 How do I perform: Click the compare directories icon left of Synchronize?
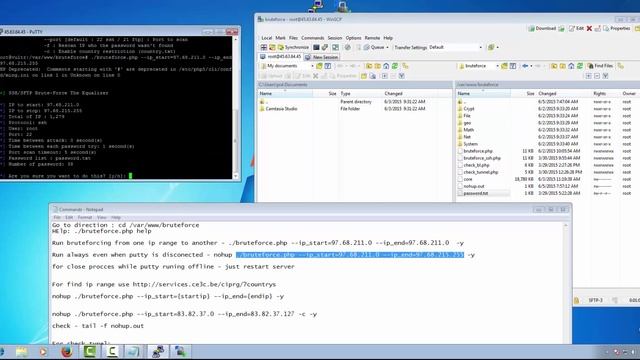tap(272, 47)
